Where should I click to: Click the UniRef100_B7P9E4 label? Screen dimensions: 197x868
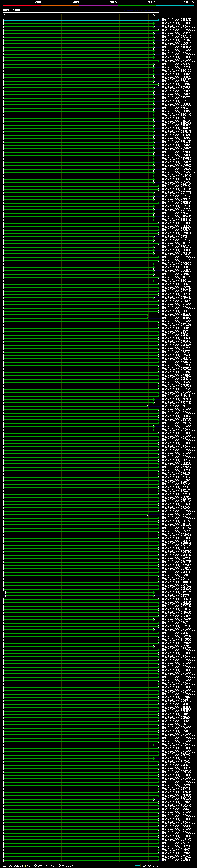click(176, 399)
